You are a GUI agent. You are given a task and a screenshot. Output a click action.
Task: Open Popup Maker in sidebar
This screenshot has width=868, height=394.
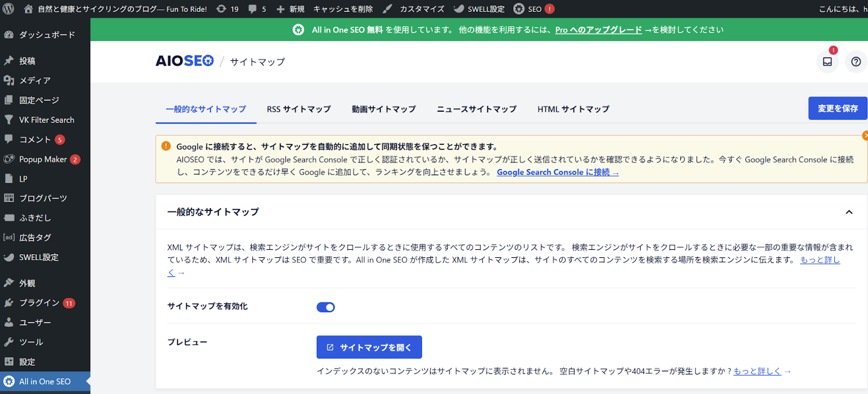[45, 159]
